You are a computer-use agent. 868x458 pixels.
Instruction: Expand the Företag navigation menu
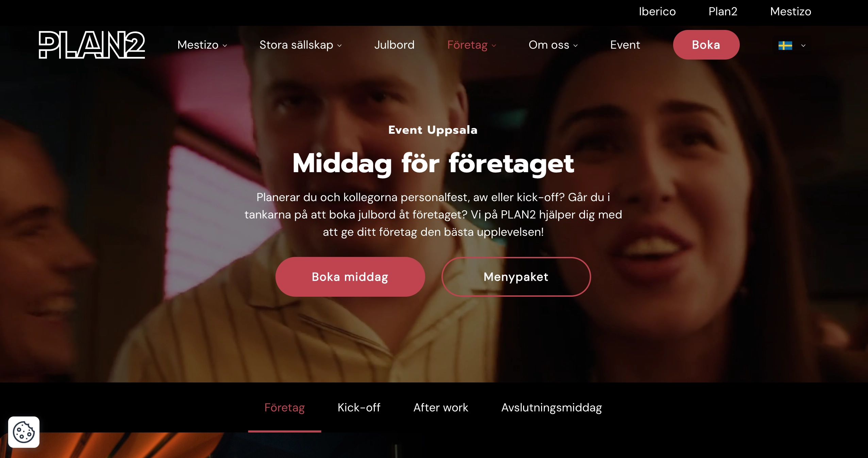click(x=472, y=45)
